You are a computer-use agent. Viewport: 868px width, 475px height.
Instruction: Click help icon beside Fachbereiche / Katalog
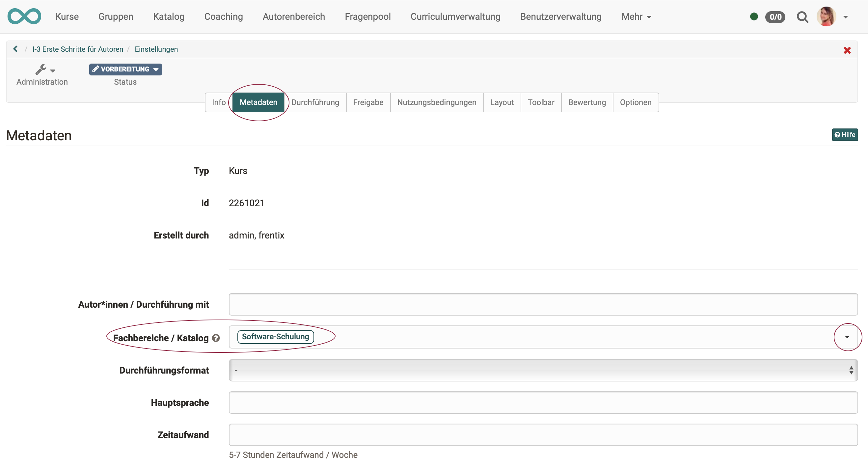tap(216, 338)
